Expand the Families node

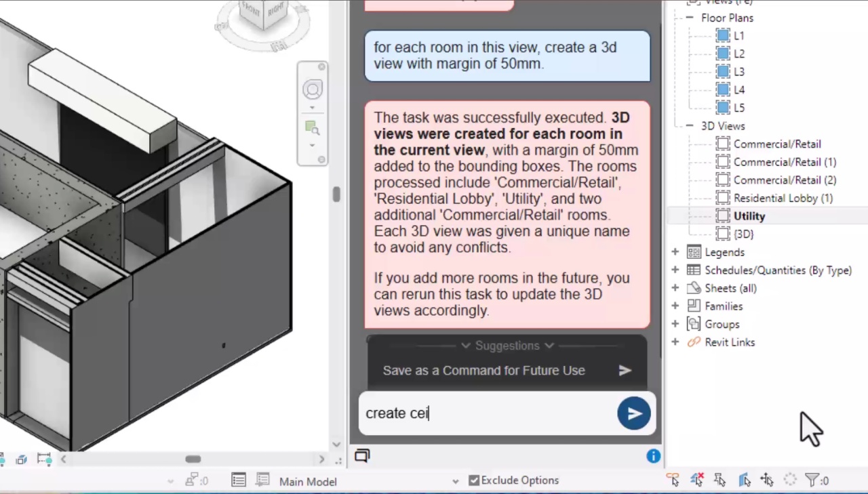coord(675,306)
